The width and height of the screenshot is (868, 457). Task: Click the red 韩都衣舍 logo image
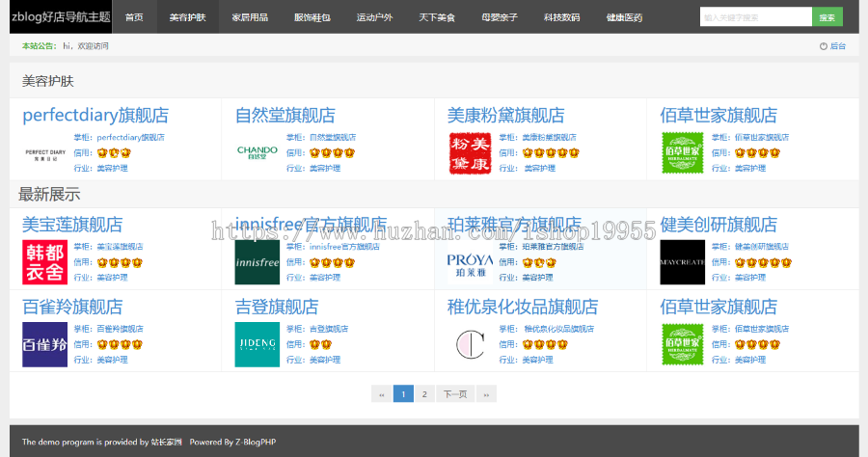44,262
